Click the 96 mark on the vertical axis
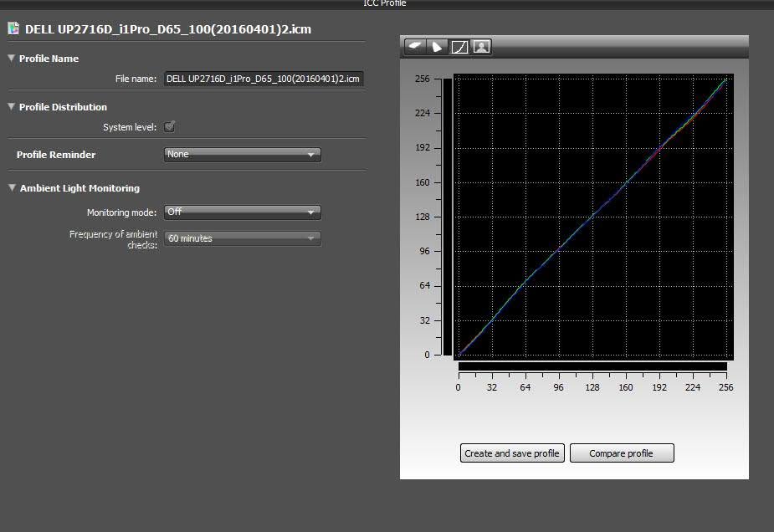Image resolution: width=774 pixels, height=532 pixels. pos(424,251)
